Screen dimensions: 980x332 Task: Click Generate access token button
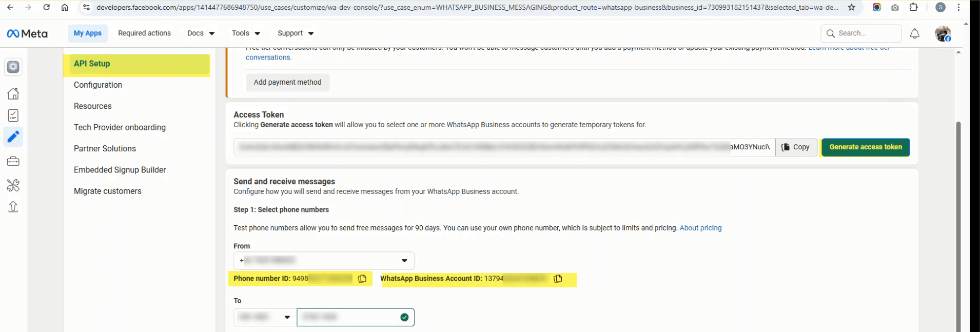[866, 147]
